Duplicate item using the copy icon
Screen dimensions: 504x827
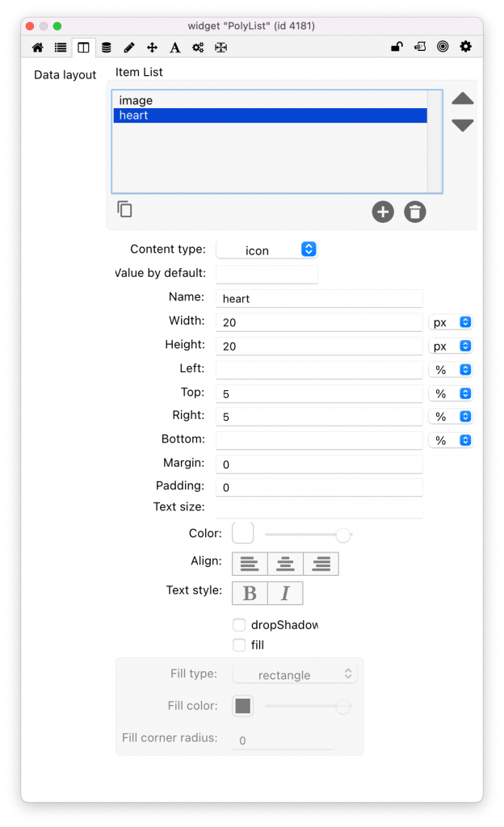point(124,209)
